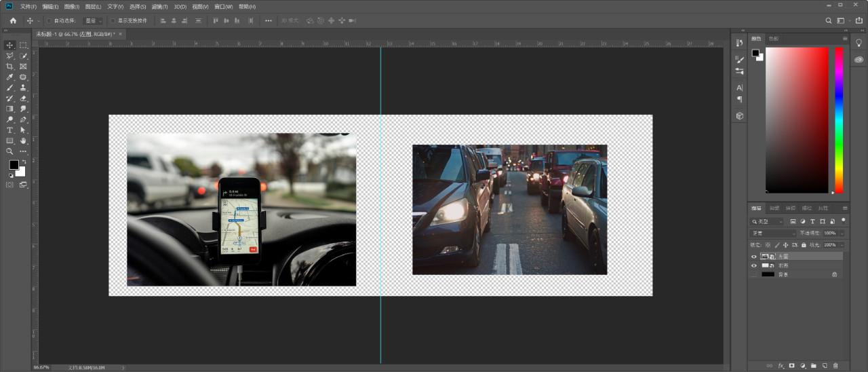Open the 图像(I) menu
868x372 pixels.
[72, 6]
